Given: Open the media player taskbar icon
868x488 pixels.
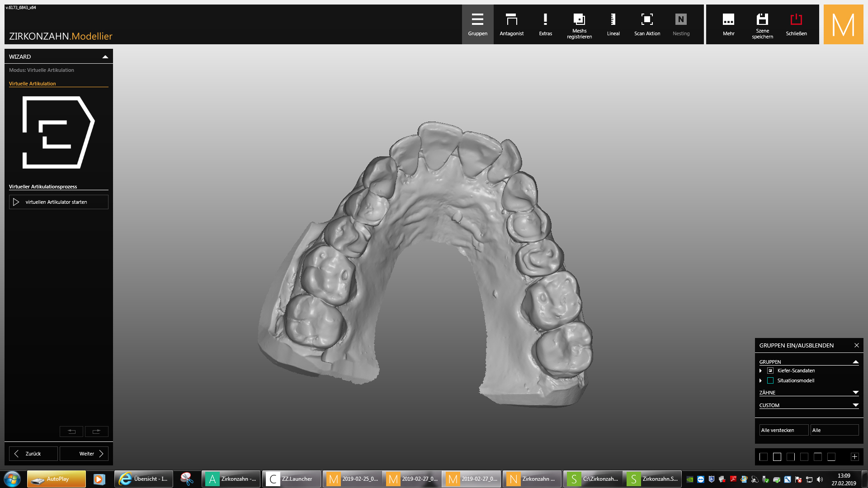Looking at the screenshot, I should coord(99,479).
